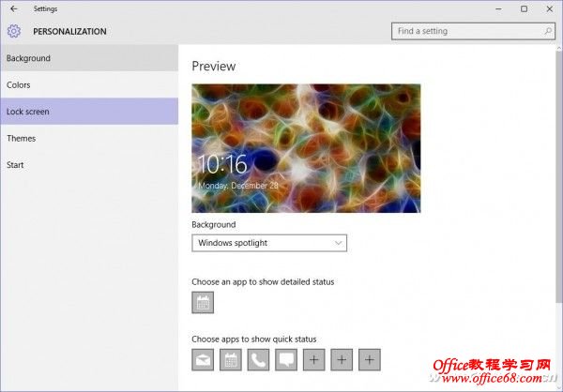This screenshot has height=392, width=563.
Task: Go to the Themes section
Action: click(89, 138)
